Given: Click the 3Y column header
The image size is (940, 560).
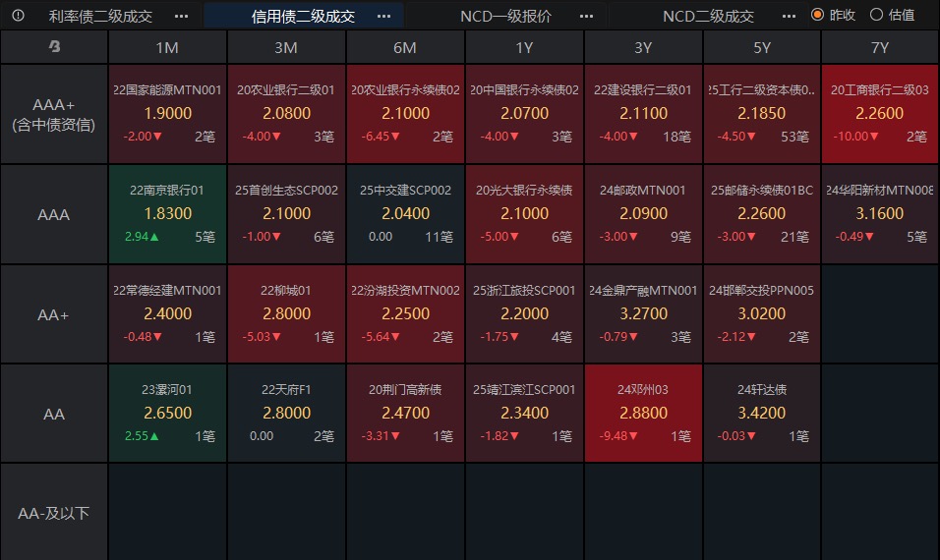Looking at the screenshot, I should pos(643,47).
